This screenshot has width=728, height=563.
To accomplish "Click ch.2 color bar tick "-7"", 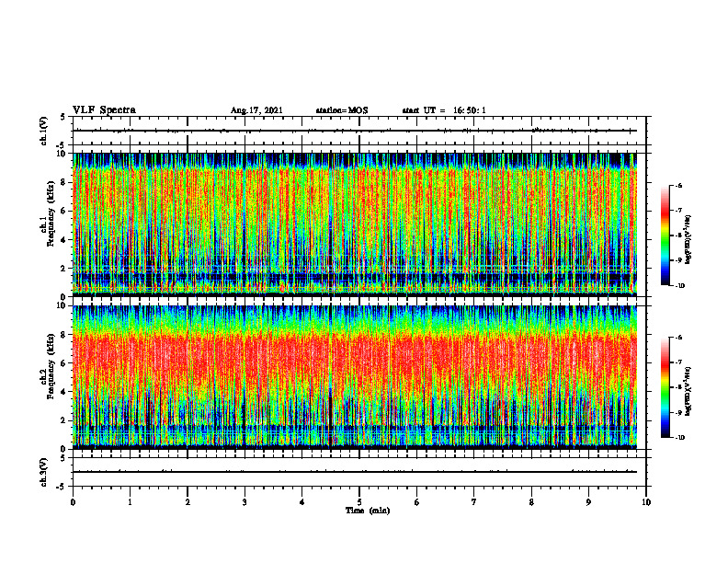I will (x=678, y=362).
